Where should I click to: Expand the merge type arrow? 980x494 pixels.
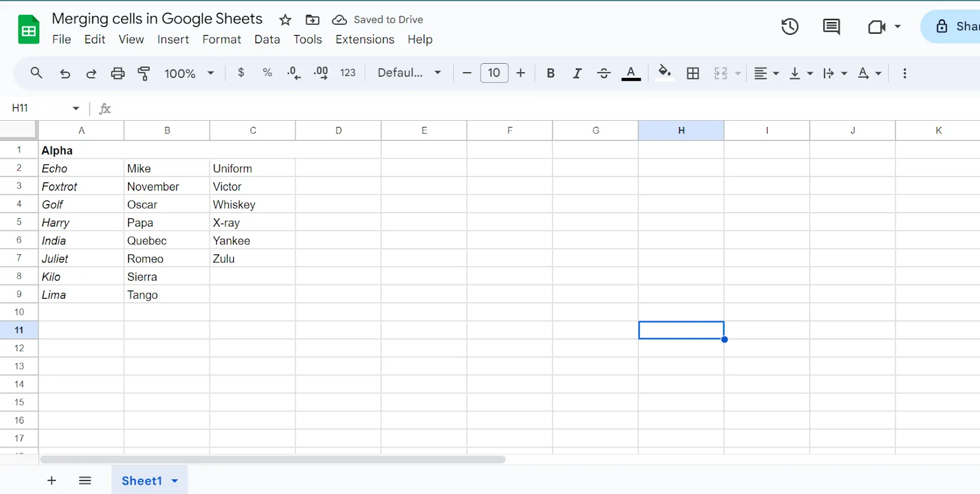[738, 74]
